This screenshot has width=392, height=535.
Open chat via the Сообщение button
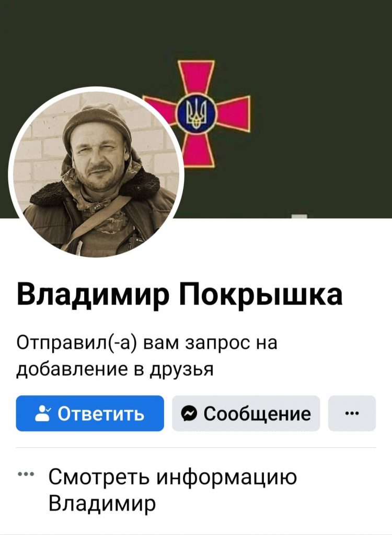pos(246,413)
